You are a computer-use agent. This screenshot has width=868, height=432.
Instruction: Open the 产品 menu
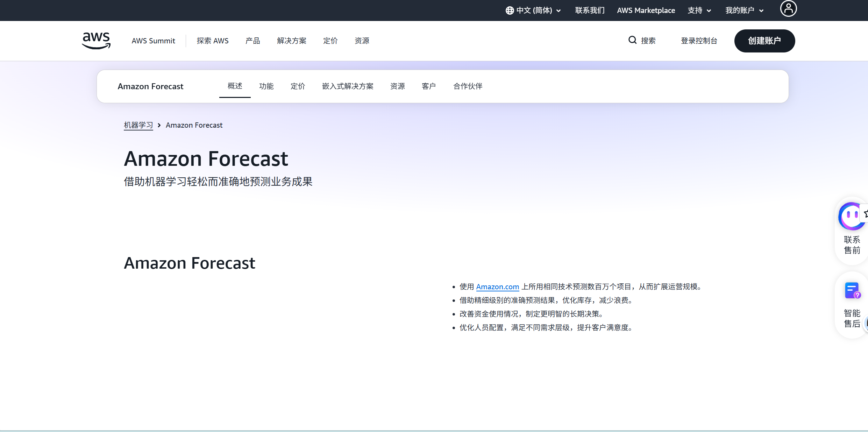[252, 41]
